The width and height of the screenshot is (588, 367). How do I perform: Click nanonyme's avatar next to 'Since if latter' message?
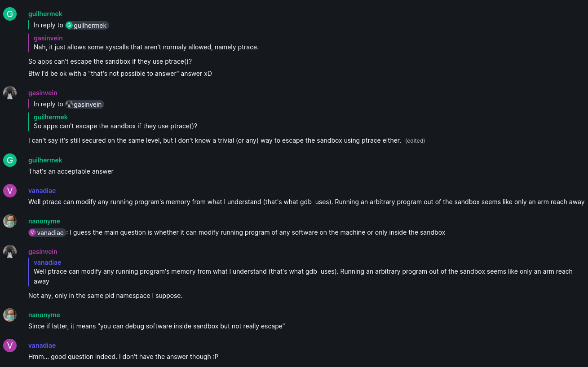[9, 315]
